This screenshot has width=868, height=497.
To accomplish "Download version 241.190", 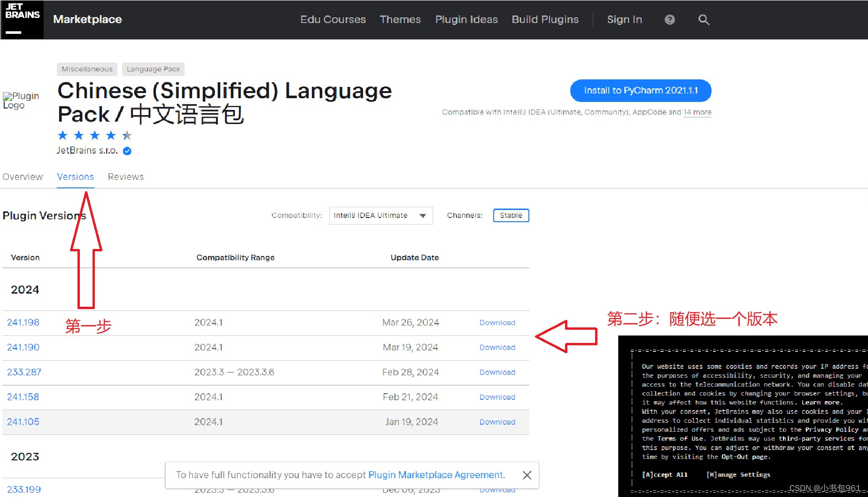I will (497, 348).
